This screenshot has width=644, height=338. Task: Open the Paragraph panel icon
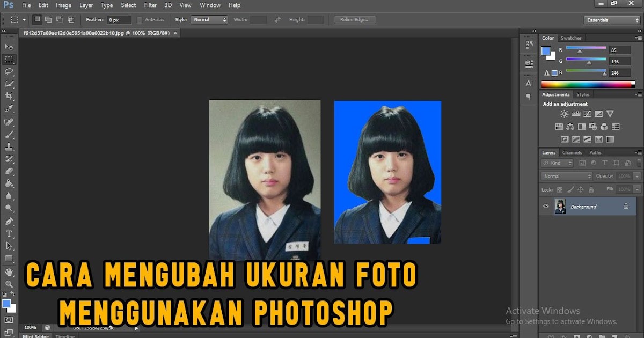click(529, 97)
